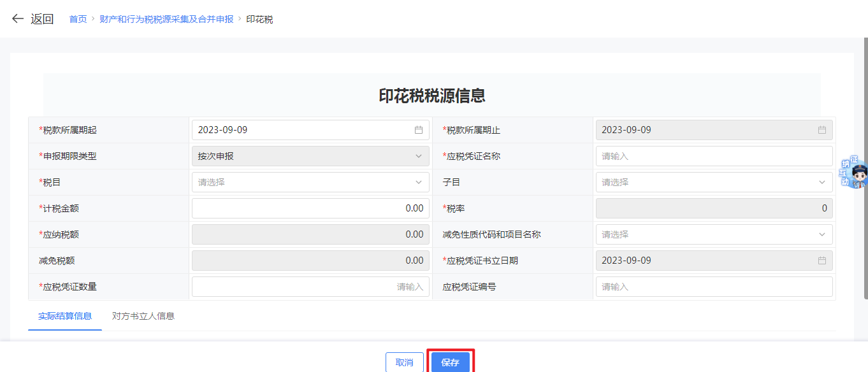
Task: Expand the 税目 dropdown
Action: 310,182
